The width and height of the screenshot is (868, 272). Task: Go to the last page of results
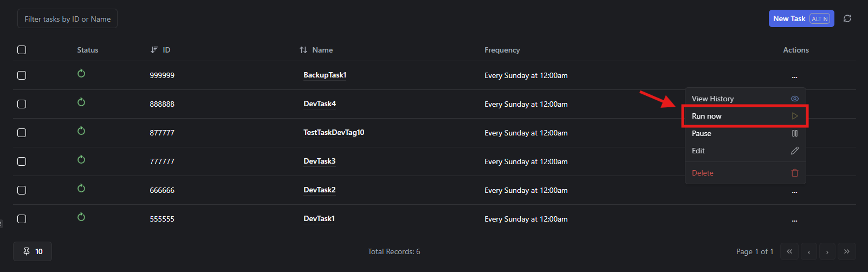(846, 251)
